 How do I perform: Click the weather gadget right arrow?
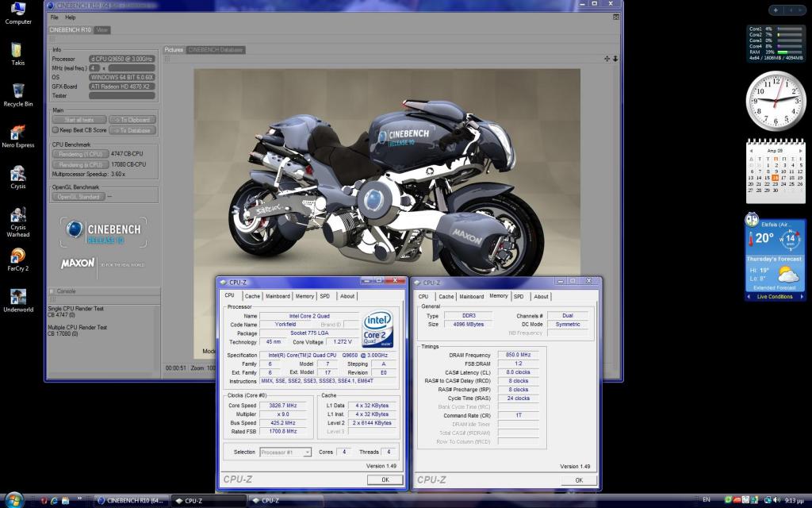click(802, 297)
